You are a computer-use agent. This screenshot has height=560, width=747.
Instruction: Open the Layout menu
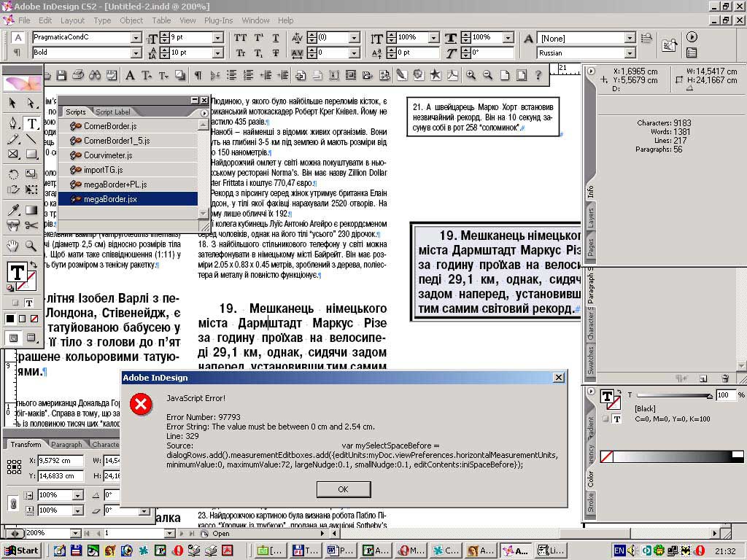(72, 20)
